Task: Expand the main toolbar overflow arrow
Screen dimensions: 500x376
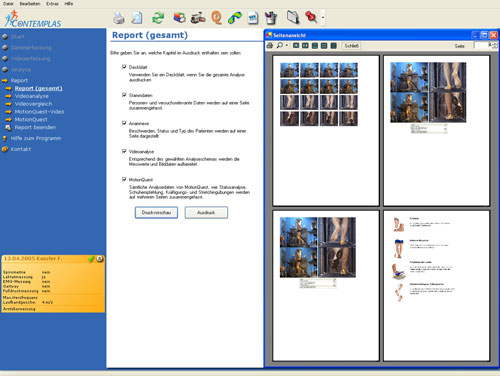Action: click(x=323, y=18)
